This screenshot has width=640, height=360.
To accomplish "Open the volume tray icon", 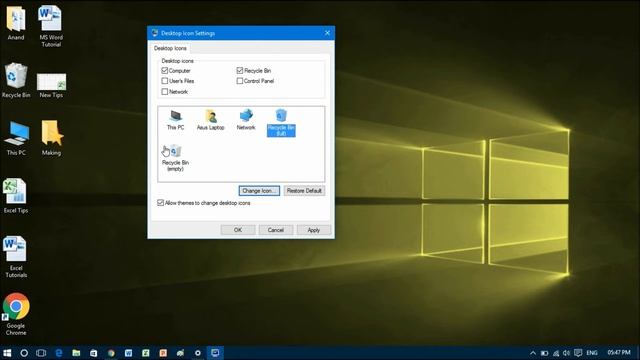I will point(566,353).
